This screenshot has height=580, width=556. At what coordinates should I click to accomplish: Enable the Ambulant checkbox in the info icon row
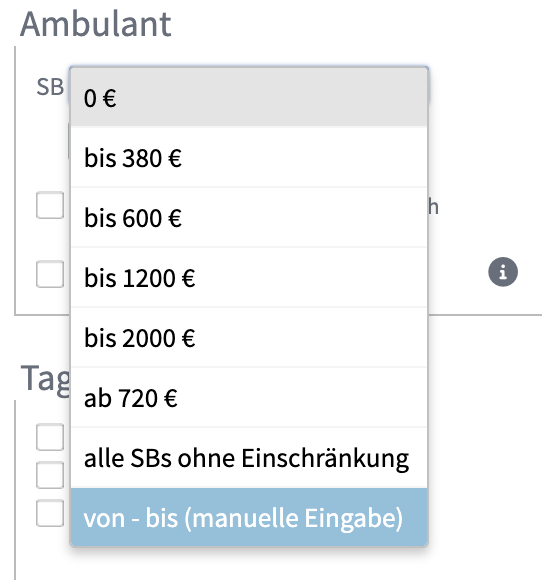[50, 274]
